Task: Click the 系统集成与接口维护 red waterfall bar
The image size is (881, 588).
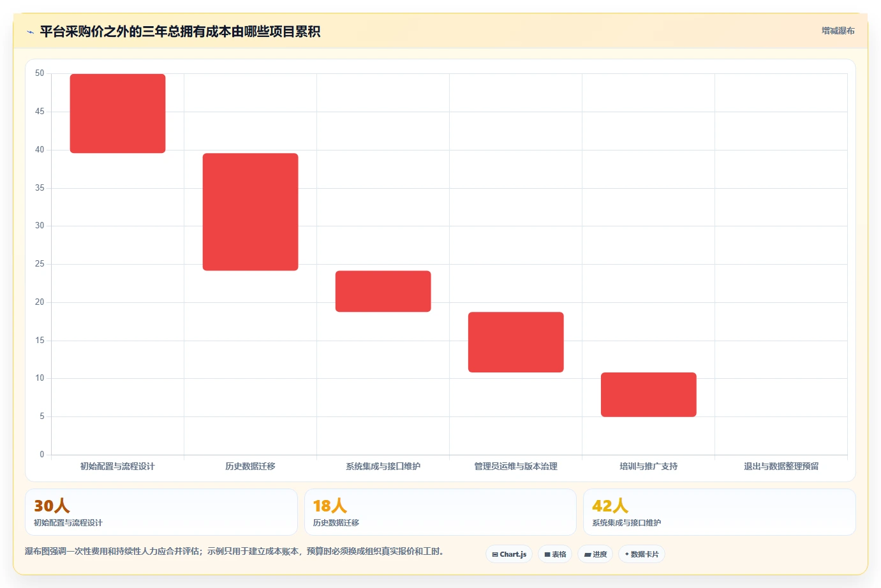Action: coord(383,291)
